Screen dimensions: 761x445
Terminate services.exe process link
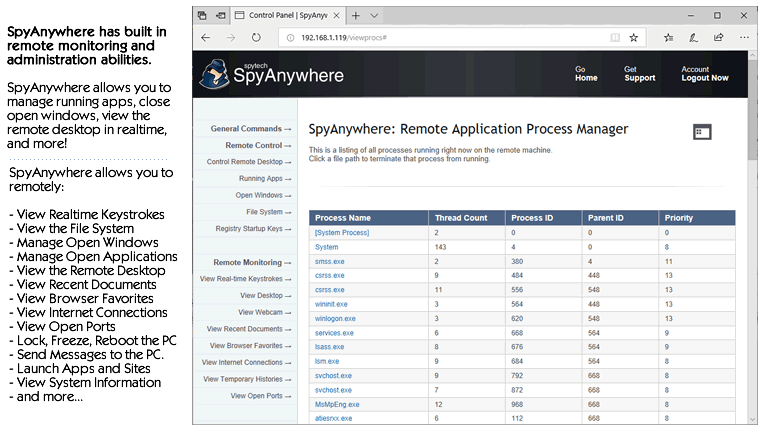point(334,333)
